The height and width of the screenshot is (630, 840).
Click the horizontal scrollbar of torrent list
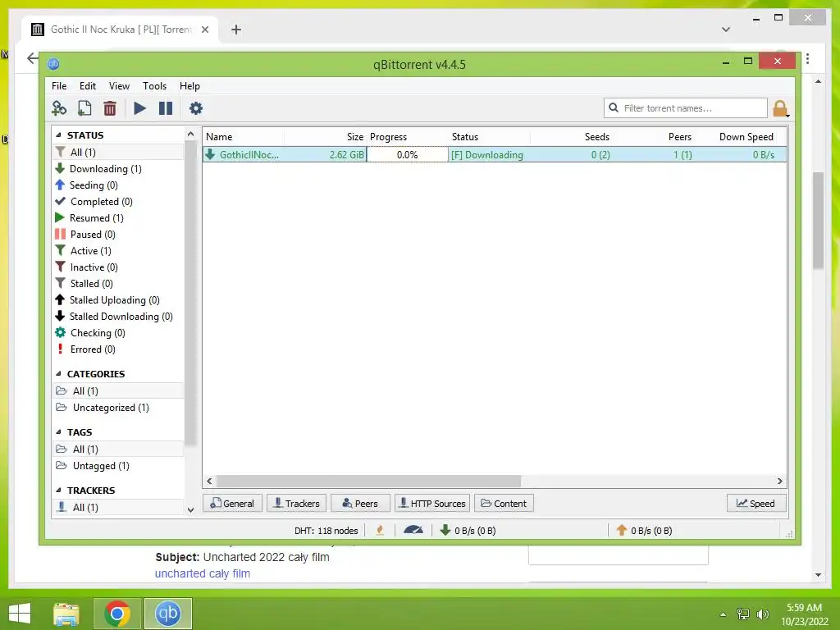tap(368, 481)
